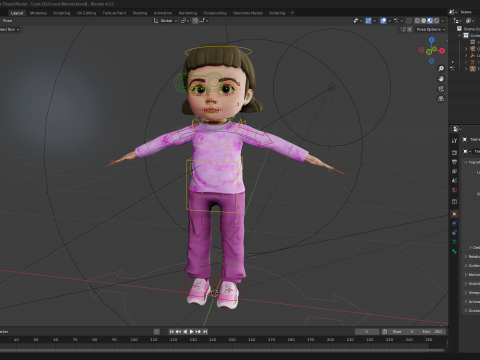Expand the Relations panel in properties

click(472, 256)
